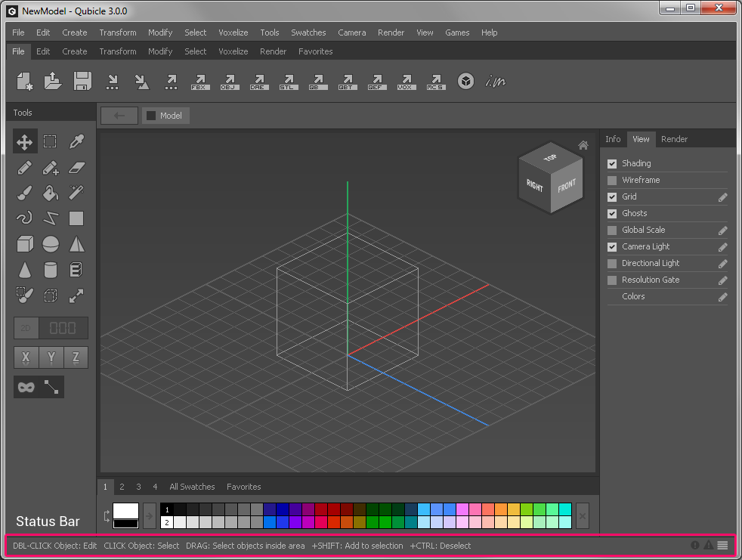742x560 pixels.
Task: Enable the Wireframe checkbox
Action: (x=612, y=180)
